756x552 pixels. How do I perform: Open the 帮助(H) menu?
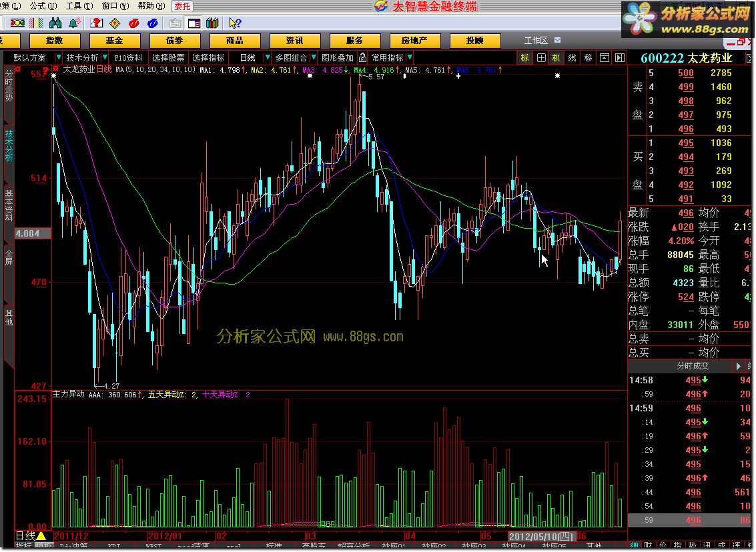point(151,6)
